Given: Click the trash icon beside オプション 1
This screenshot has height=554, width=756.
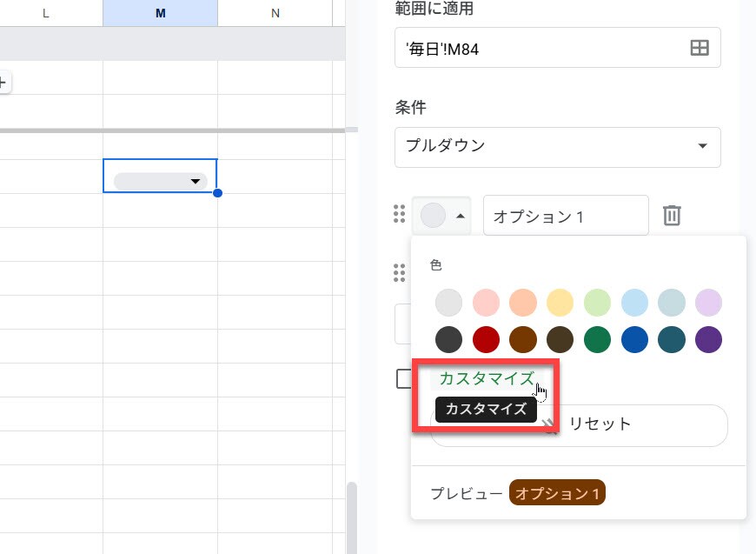Looking at the screenshot, I should [672, 216].
